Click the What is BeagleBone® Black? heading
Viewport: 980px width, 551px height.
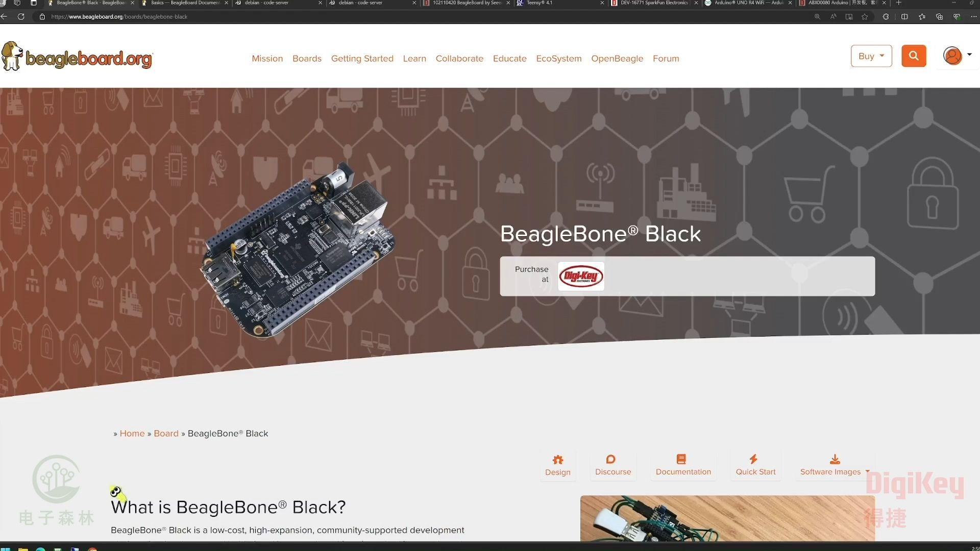point(228,507)
